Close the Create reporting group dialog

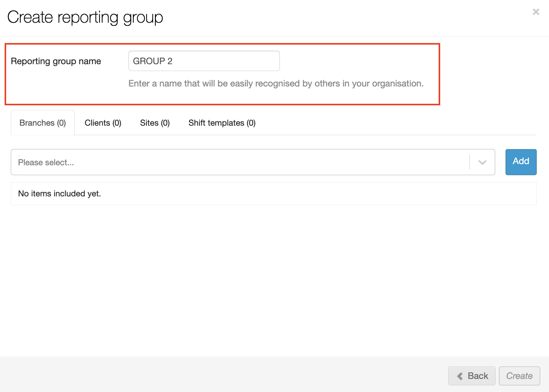pyautogui.click(x=536, y=12)
